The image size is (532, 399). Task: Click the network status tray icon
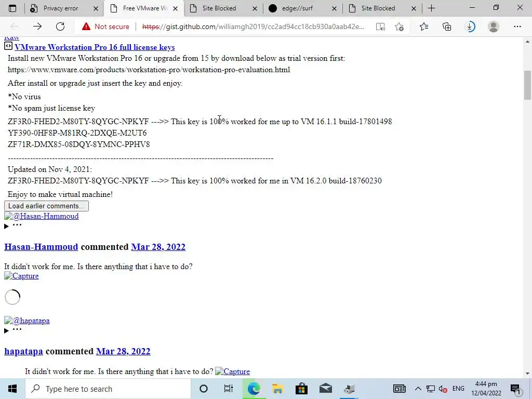click(x=431, y=389)
